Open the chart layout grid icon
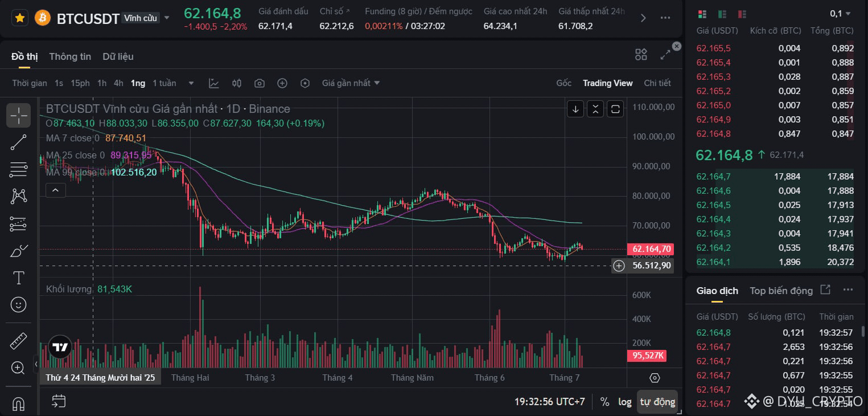The image size is (868, 416). coord(641,55)
